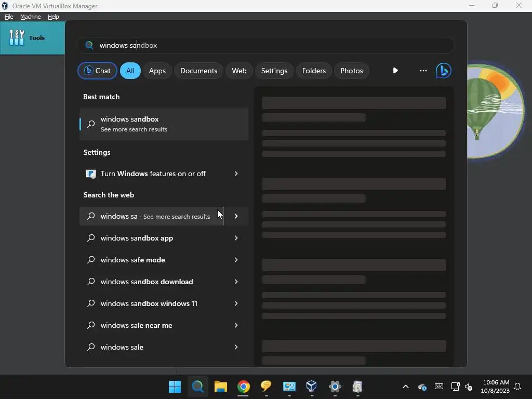Open the notifications bell icon
The width and height of the screenshot is (532, 399).
517,387
